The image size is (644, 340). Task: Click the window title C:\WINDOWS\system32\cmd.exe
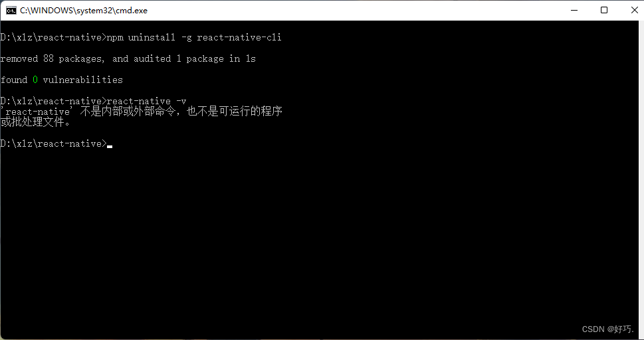pos(84,11)
